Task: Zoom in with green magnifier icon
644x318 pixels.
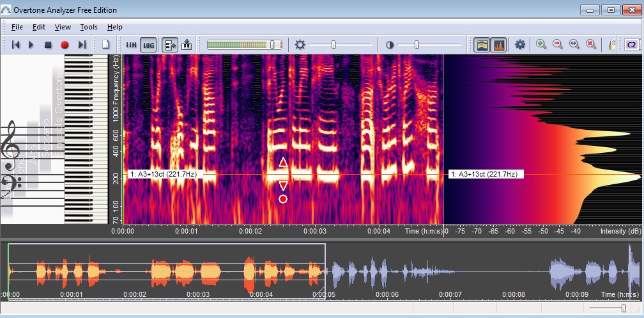Action: click(x=541, y=44)
